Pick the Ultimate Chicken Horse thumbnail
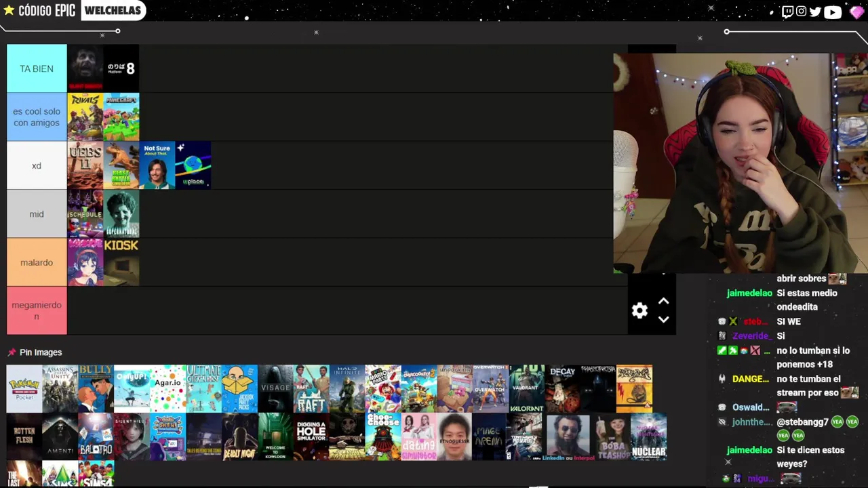The image size is (868, 488). 204,389
